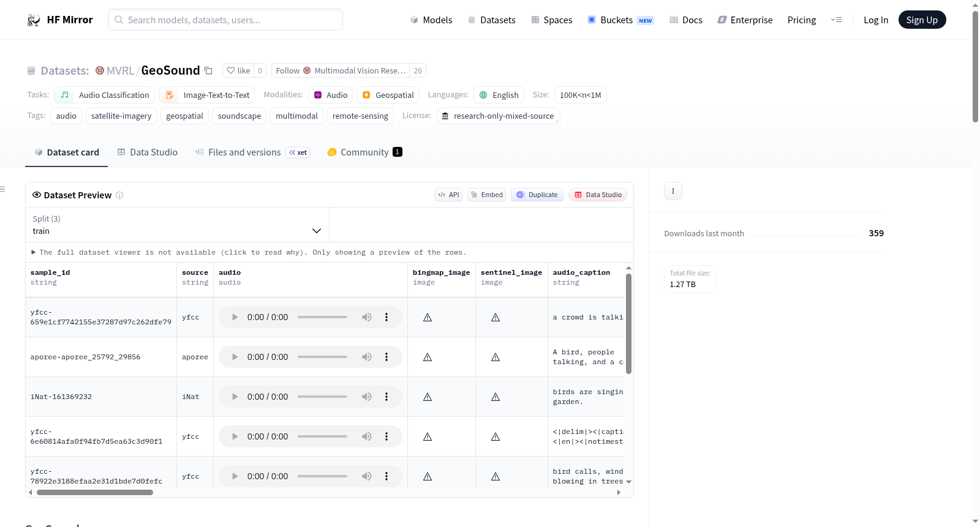The height and width of the screenshot is (527, 980).
Task: Play audio for aporee-aporee_25792_29856 row
Action: 235,357
